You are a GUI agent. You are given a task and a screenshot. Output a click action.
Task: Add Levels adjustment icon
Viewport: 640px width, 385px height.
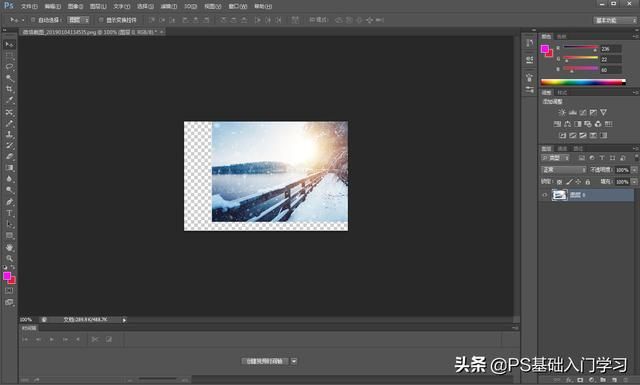click(x=573, y=112)
